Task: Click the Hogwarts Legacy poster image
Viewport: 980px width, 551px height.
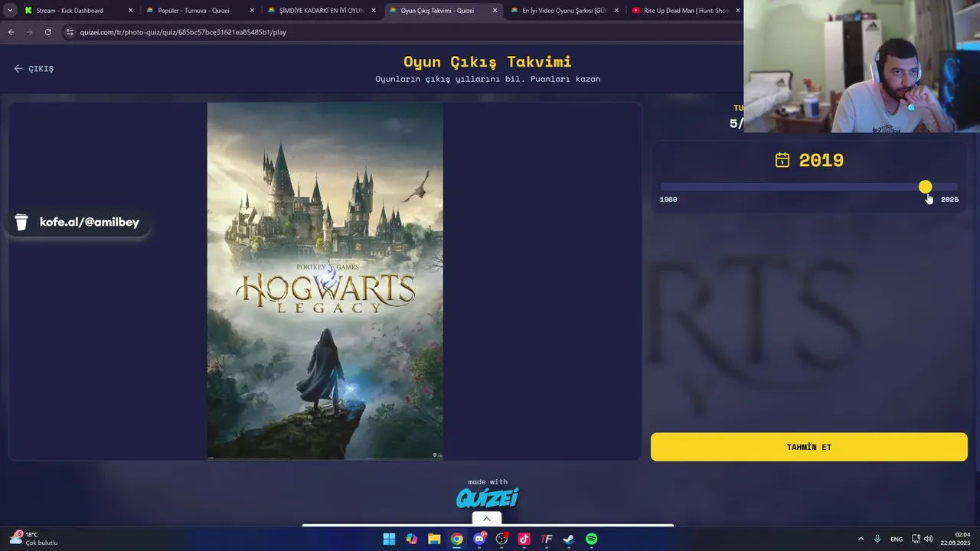Action: click(325, 281)
